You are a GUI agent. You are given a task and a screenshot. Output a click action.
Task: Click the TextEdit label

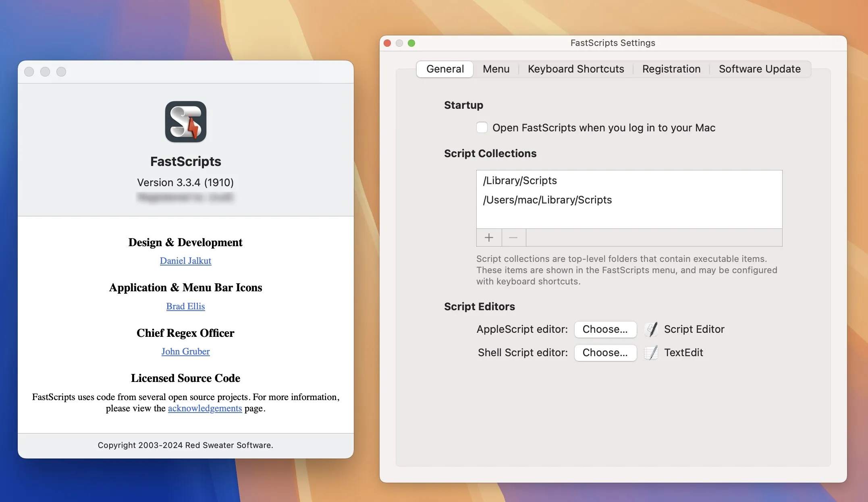click(x=683, y=353)
